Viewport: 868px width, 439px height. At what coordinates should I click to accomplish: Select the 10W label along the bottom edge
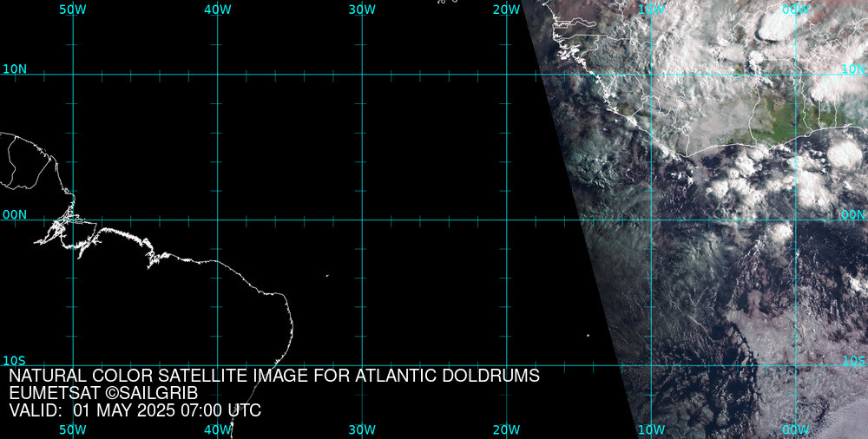[652, 429]
